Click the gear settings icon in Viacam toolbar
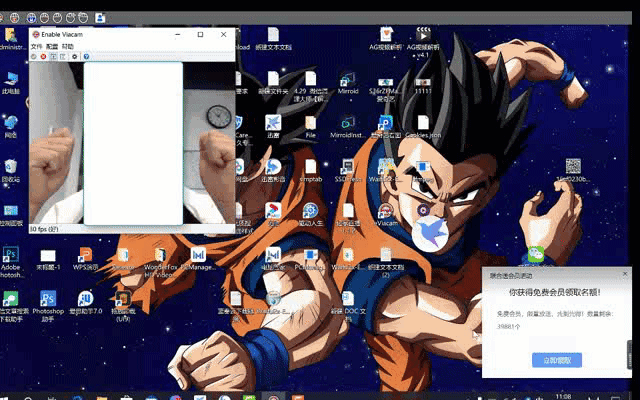The width and height of the screenshot is (640, 400). 74,56
